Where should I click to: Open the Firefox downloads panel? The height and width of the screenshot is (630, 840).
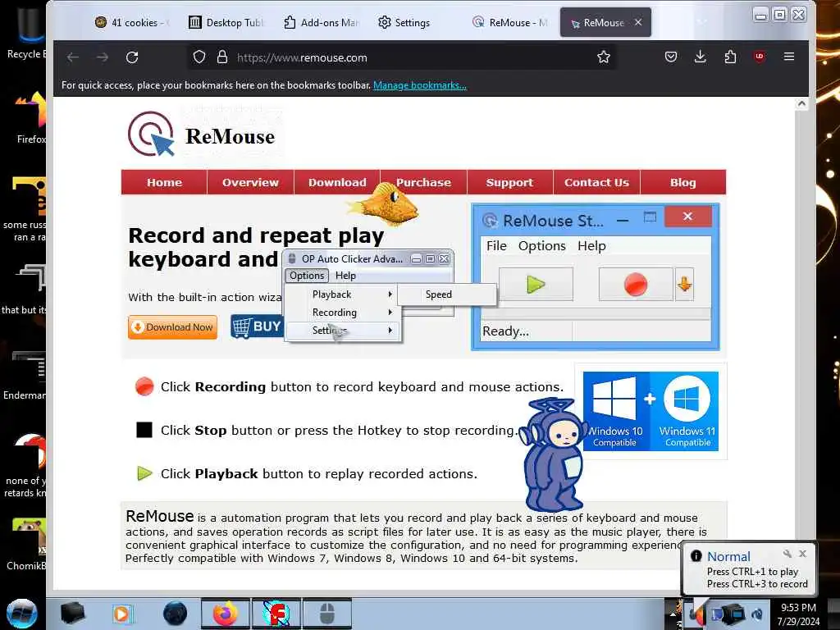701,57
